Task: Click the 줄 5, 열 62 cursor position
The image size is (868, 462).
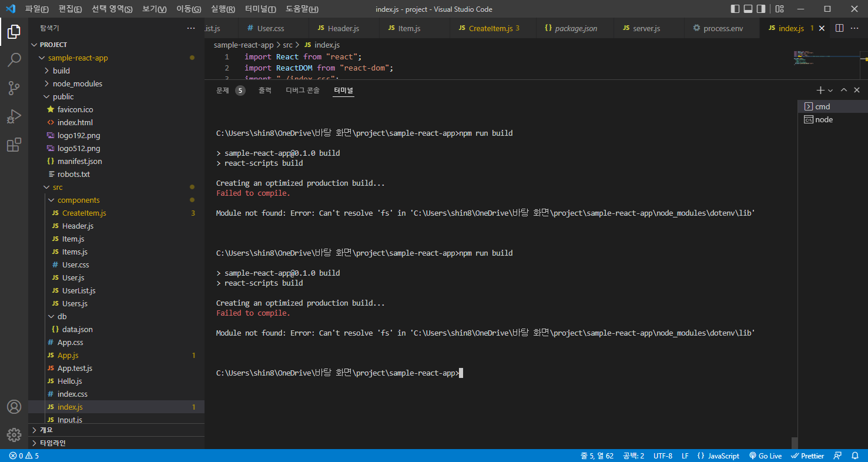Action: point(597,456)
